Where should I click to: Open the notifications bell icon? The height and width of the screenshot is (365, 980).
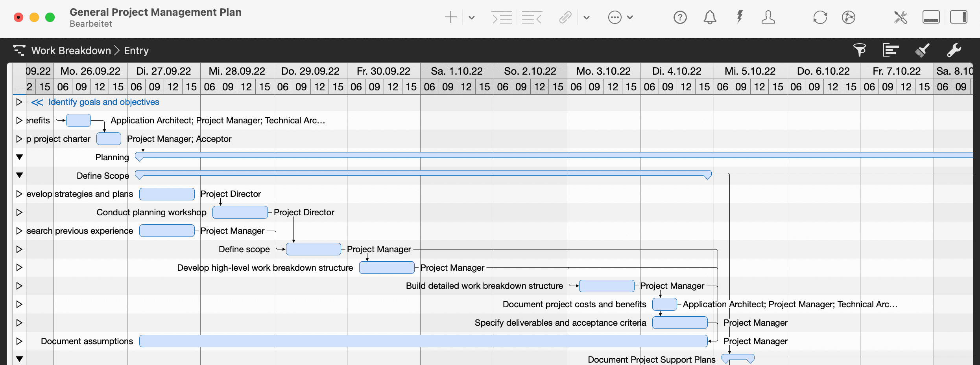[x=709, y=17]
